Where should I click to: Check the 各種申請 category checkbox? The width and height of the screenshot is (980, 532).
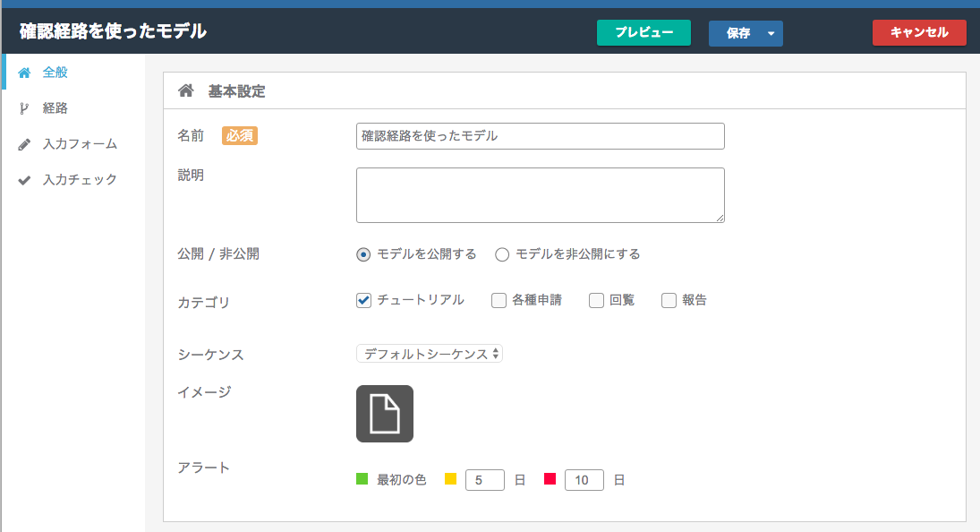click(499, 300)
